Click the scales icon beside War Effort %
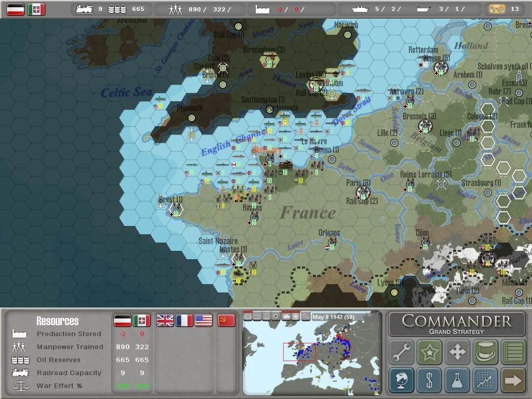Image resolution: width=532 pixels, height=399 pixels. [x=20, y=386]
